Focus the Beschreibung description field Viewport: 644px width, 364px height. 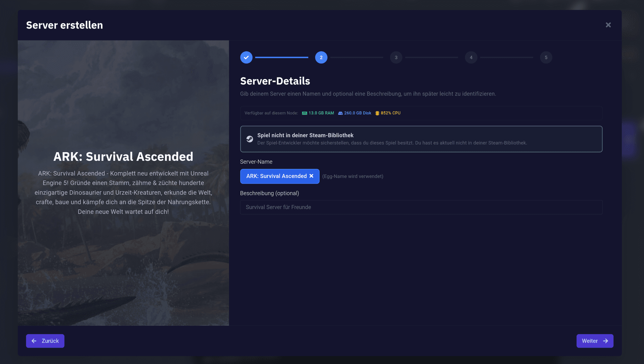point(421,207)
